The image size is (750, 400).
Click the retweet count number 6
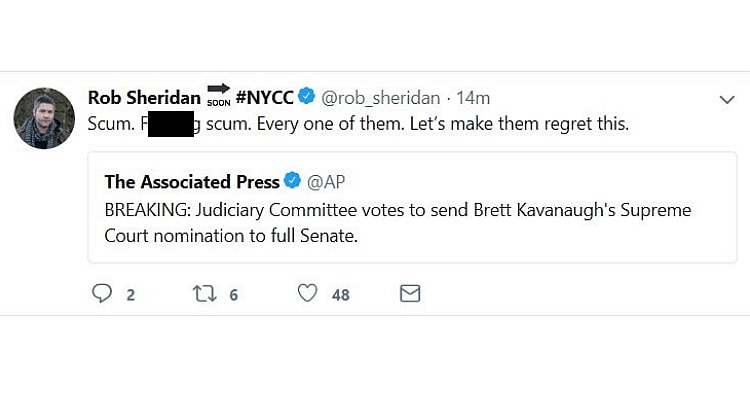coord(233,295)
